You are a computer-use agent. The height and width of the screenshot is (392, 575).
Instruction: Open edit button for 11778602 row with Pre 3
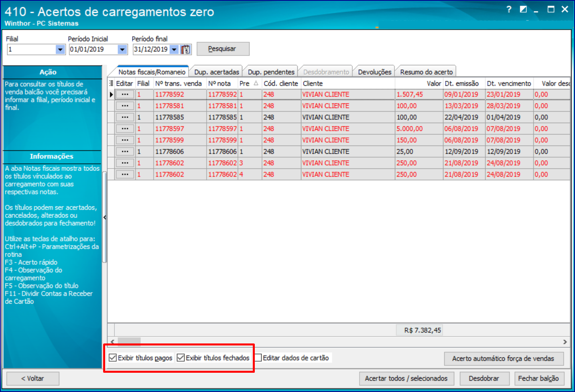coord(125,163)
